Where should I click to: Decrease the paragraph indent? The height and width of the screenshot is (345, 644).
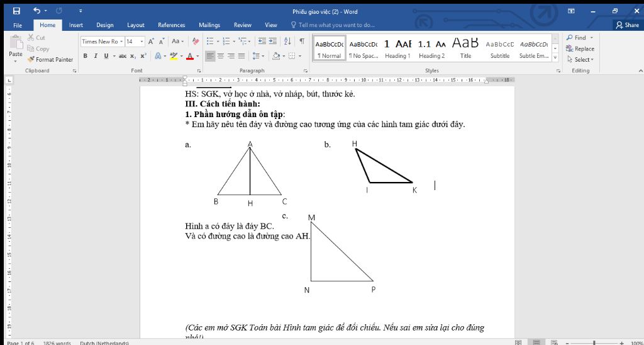point(262,42)
